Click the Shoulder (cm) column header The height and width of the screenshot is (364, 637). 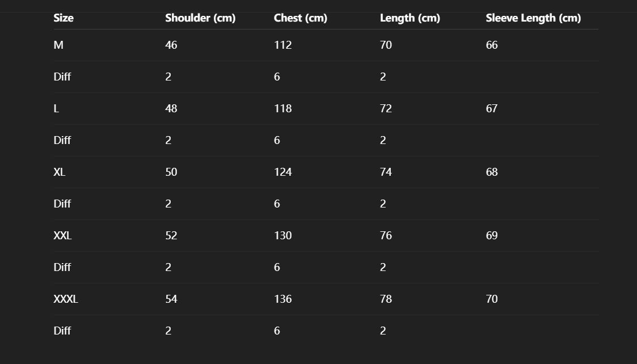pos(200,18)
